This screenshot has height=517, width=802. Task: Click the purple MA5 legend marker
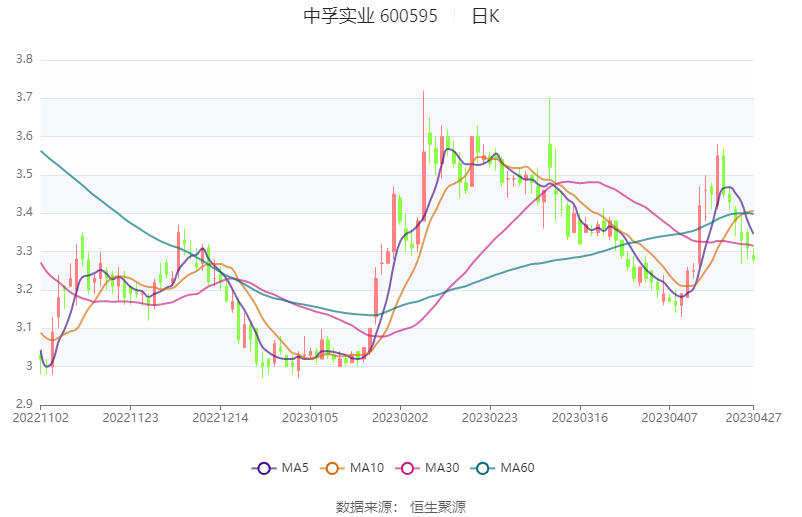265,468
